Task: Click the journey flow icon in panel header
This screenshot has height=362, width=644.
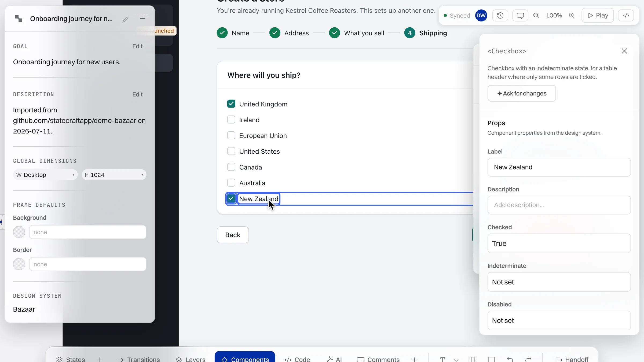Action: point(19,19)
